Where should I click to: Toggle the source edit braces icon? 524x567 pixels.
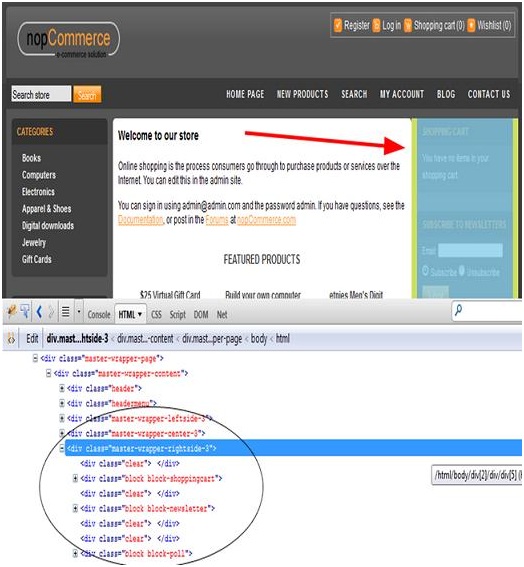click(x=11, y=339)
